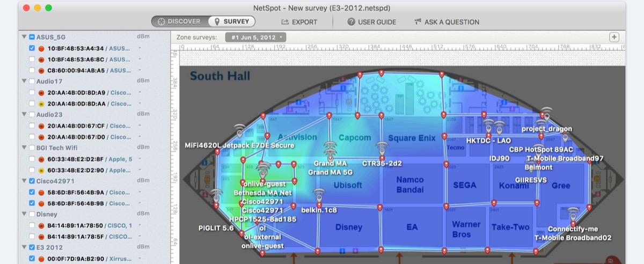This screenshot has width=644, height=264.
Task: Click the plus icon to add zone
Action: (614, 37)
